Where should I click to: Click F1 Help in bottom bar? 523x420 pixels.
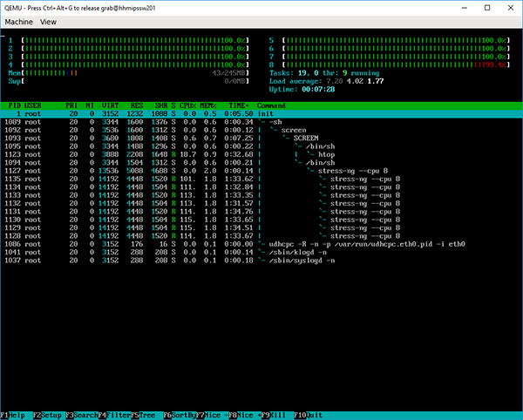13,416
